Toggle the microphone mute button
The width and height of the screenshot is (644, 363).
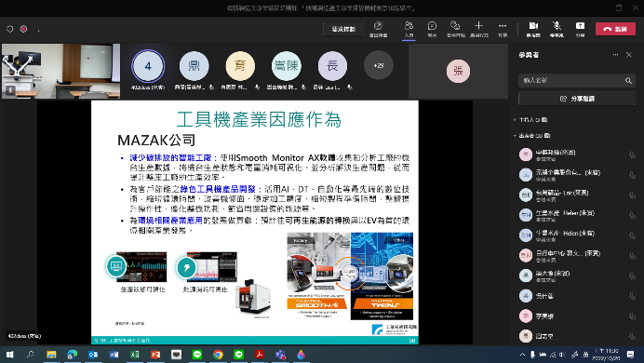click(557, 29)
